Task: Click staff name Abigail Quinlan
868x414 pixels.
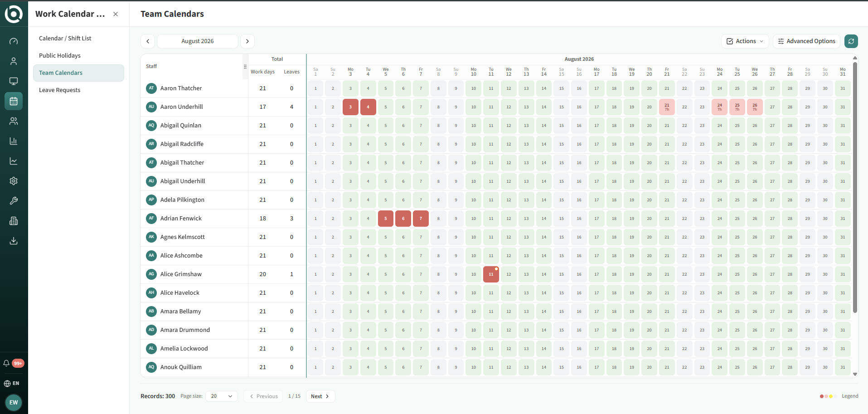Action: pos(181,126)
